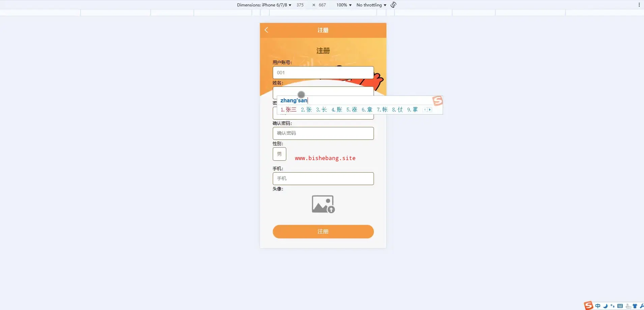Click the Sogou logo in the candidate bar
The image size is (644, 310).
[x=438, y=100]
